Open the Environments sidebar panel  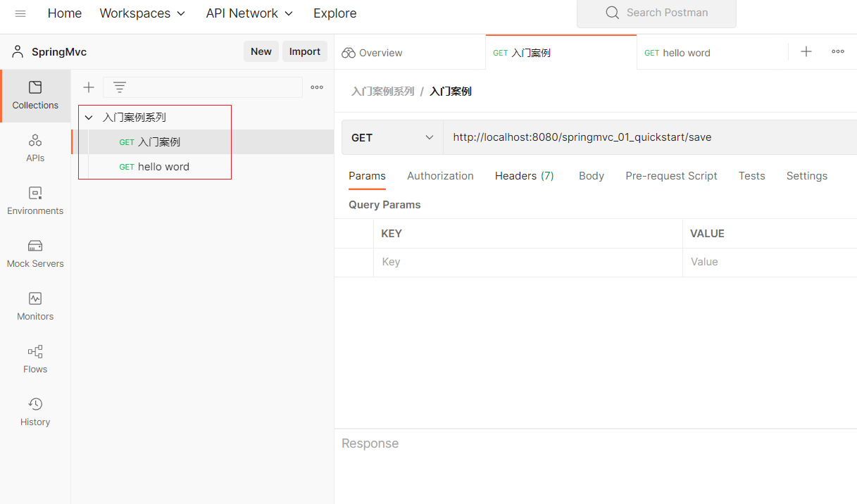pyautogui.click(x=35, y=201)
